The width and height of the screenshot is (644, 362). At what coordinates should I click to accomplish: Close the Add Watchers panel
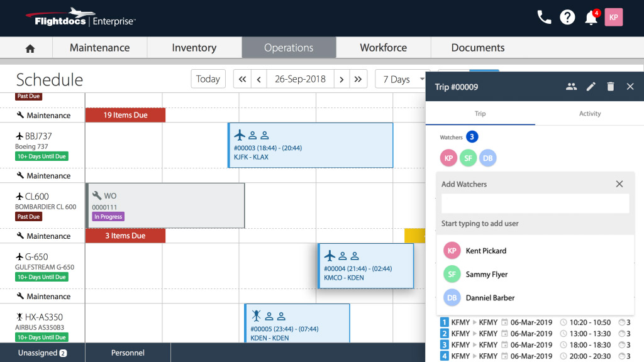tap(619, 184)
